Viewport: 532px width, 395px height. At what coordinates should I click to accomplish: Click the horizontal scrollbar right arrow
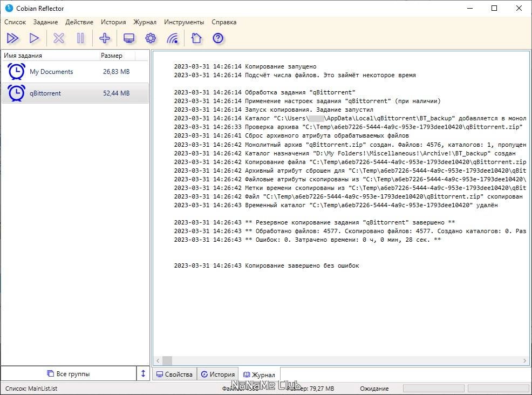[524, 360]
